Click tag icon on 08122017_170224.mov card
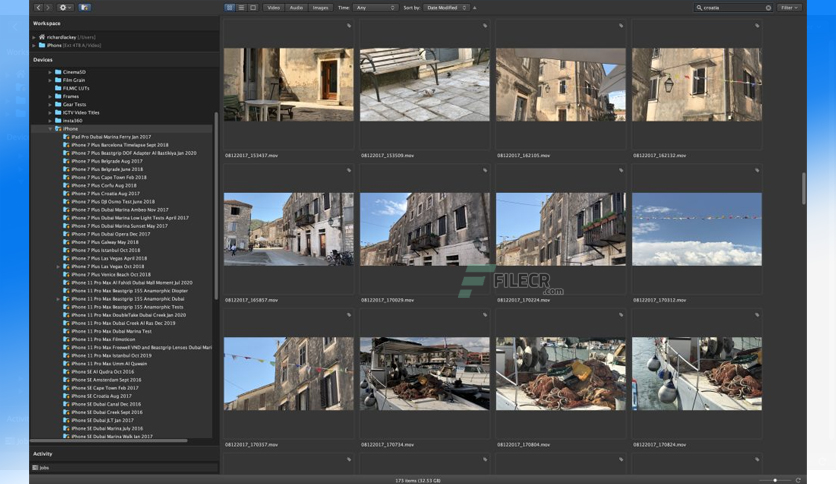The image size is (836, 484). 621,170
